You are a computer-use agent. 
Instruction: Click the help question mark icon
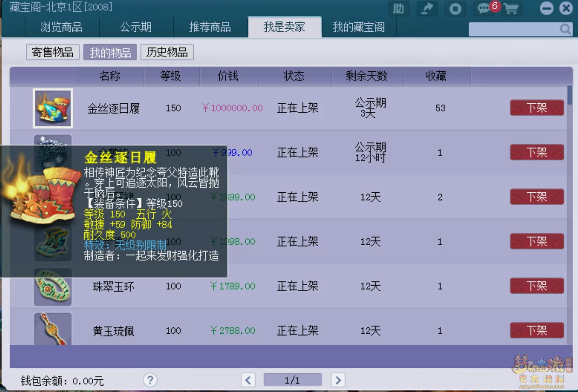click(150, 380)
